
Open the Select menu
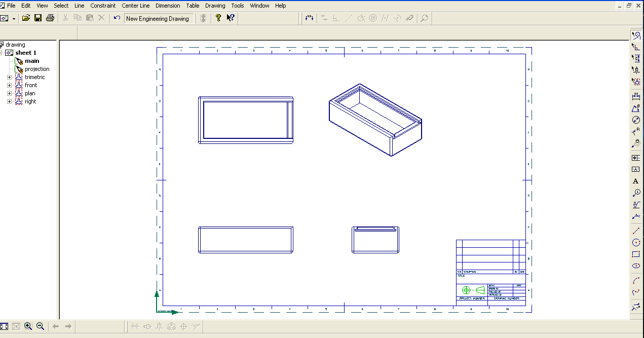[61, 6]
